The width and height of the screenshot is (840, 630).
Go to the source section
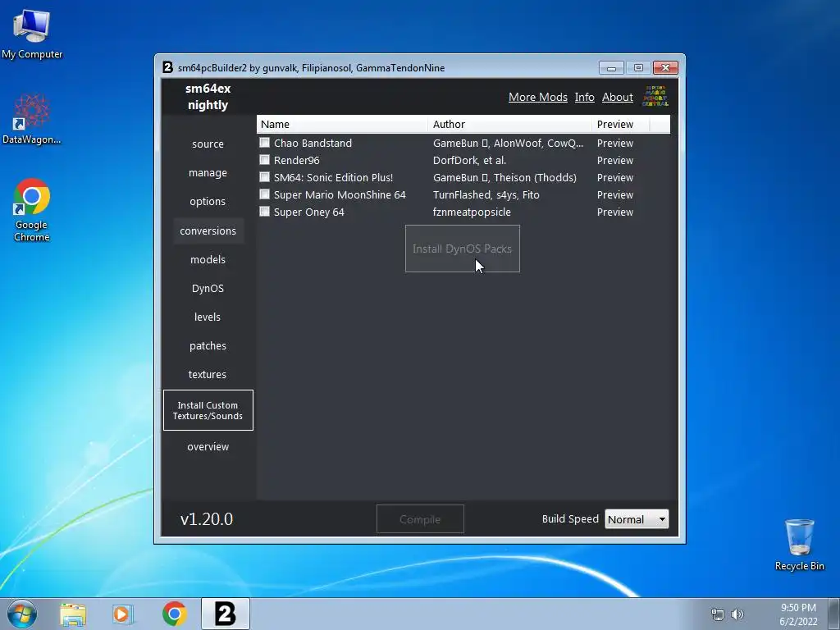tap(208, 144)
